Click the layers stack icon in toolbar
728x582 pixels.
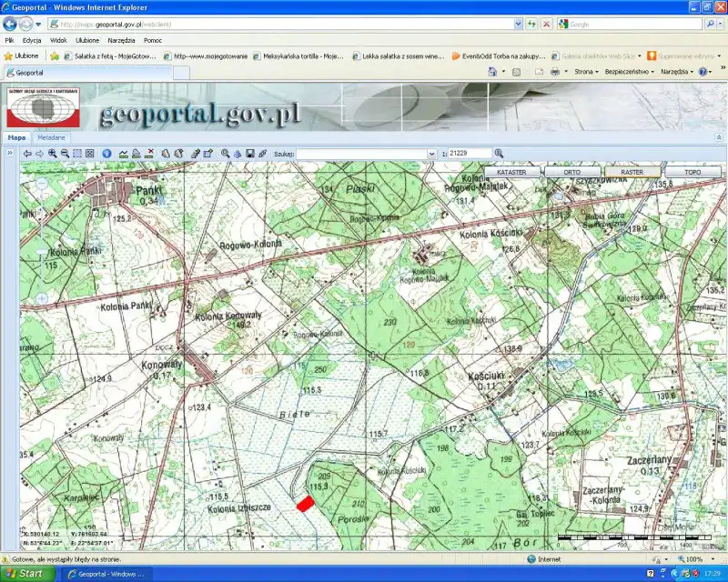pos(238,154)
